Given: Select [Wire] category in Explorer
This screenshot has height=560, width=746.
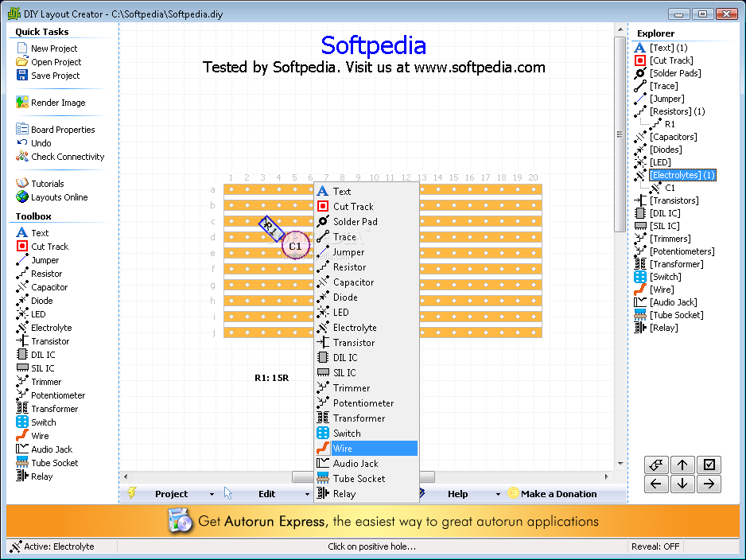Looking at the screenshot, I should (x=662, y=290).
